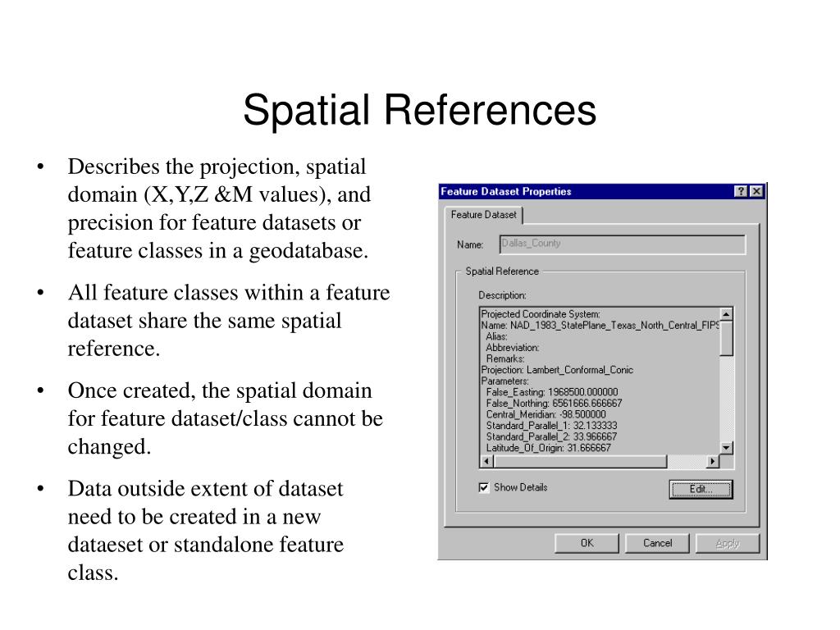Click the Standard_Parallel_2: 33.966667 value
Screen dimensions: 840x630
pyautogui.click(x=552, y=437)
